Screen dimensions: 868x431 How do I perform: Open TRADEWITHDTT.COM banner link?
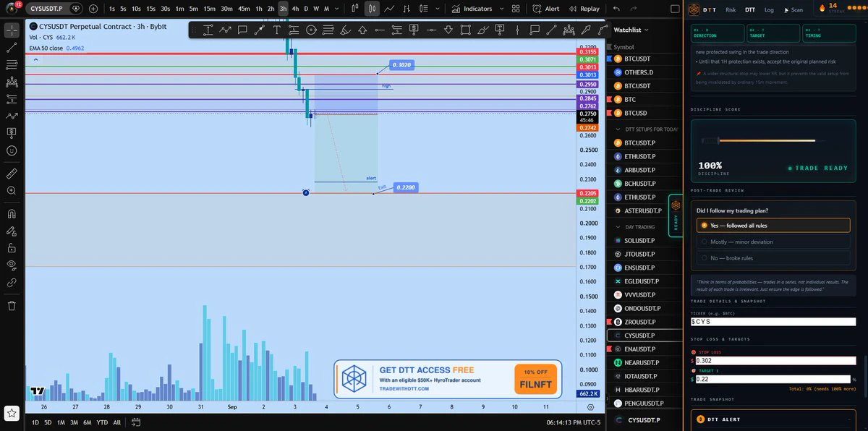[x=404, y=388]
